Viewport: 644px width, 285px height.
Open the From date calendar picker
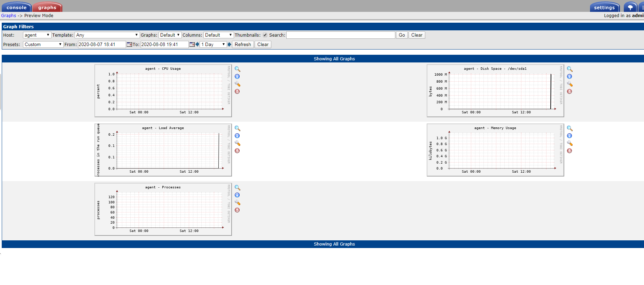click(129, 45)
